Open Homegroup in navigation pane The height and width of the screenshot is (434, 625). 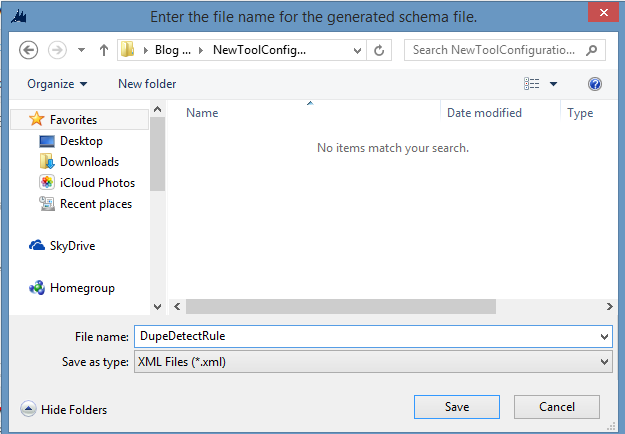(81, 288)
